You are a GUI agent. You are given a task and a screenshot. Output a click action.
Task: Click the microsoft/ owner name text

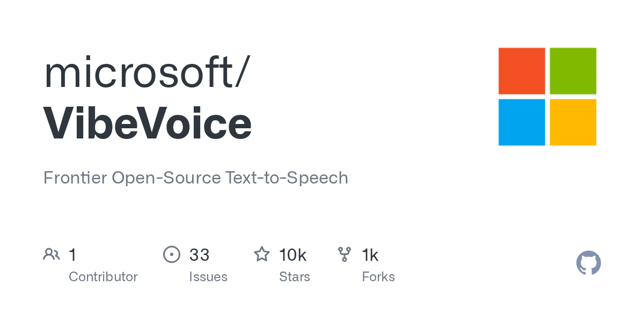click(x=146, y=72)
